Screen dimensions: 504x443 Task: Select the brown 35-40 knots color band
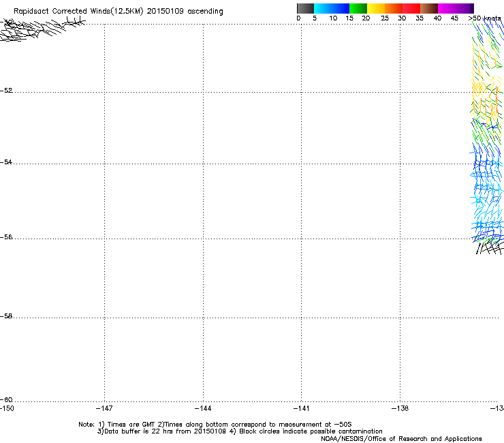click(429, 8)
